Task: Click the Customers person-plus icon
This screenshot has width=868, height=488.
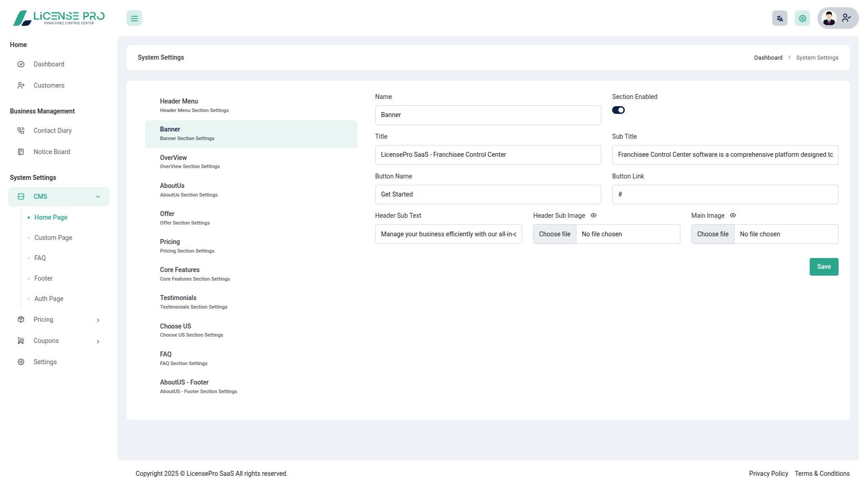Action: point(21,85)
